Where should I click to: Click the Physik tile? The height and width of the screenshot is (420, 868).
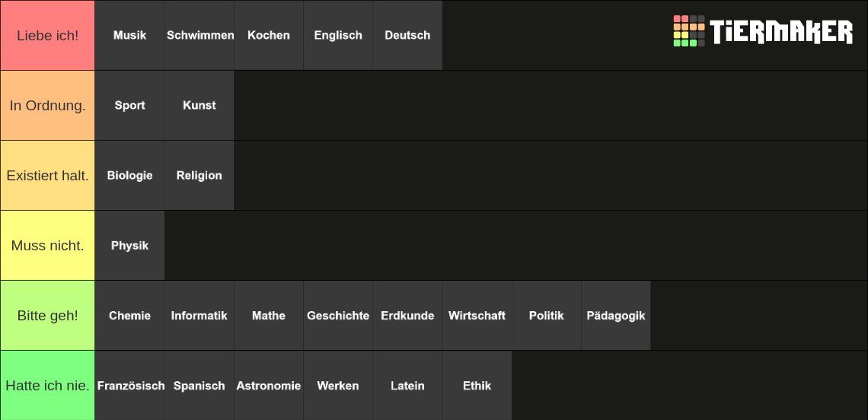(130, 245)
